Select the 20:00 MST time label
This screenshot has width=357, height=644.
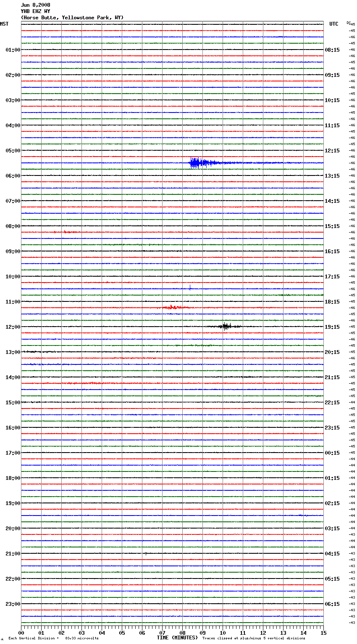pos(13,529)
